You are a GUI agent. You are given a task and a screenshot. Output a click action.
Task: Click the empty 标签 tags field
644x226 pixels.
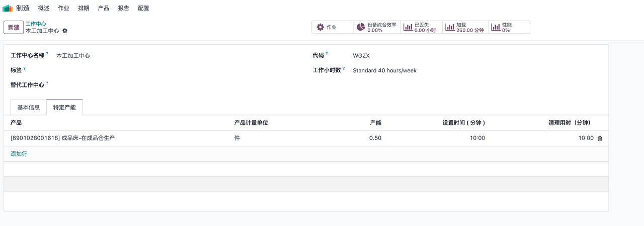click(x=176, y=70)
